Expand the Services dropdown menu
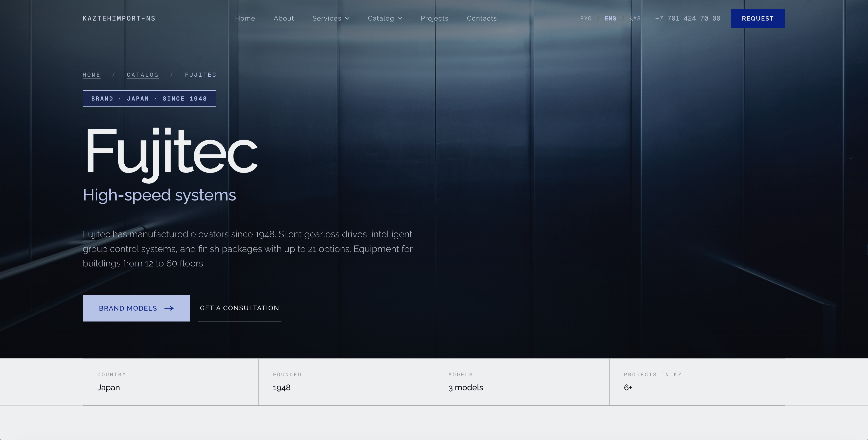 pyautogui.click(x=331, y=19)
